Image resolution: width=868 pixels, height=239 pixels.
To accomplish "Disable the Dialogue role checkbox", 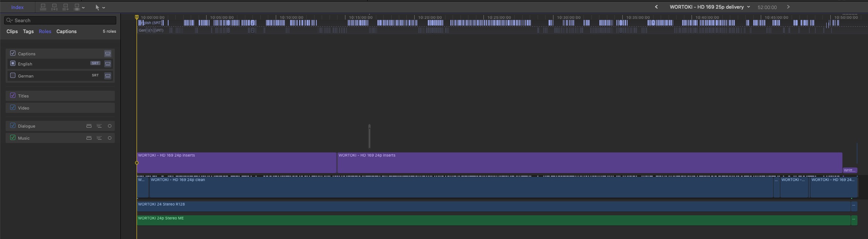I will click(13, 126).
